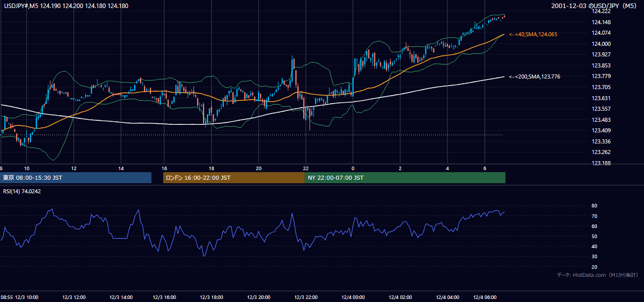
Task: Select the 40 SMA 124.065 label
Action: (533, 34)
